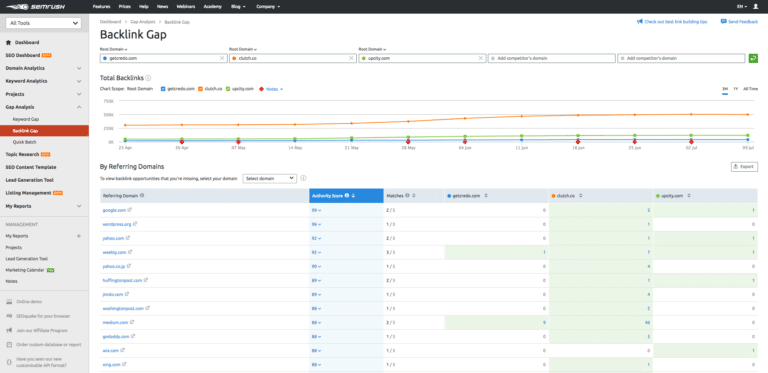Open external link icon for medium.com
Viewport: 768px width, 373px height.
click(132, 323)
